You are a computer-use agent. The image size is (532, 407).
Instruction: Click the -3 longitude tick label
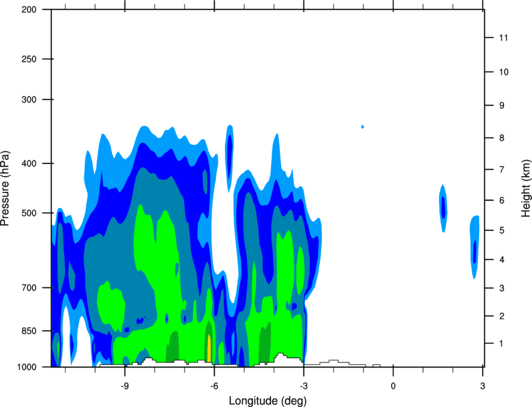click(x=304, y=386)
